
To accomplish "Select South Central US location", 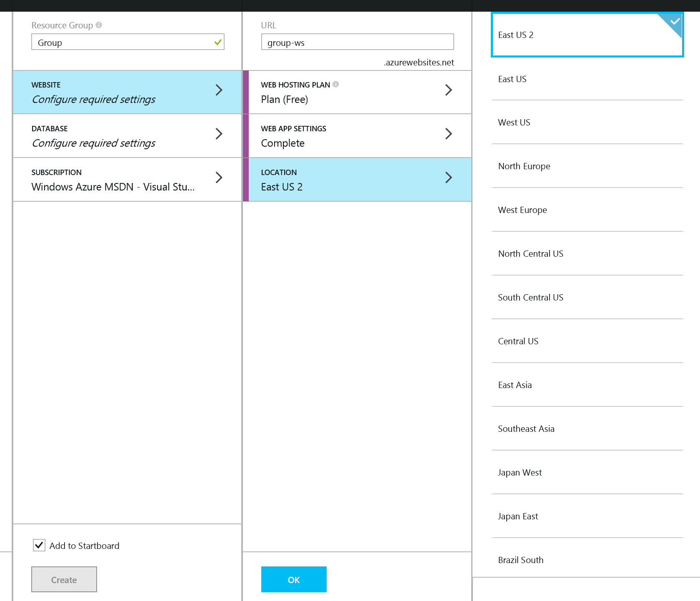I will (587, 298).
